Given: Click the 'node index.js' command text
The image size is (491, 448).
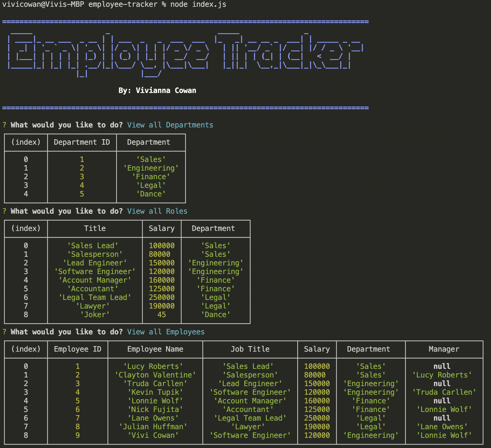Looking at the screenshot, I should 198,4.
